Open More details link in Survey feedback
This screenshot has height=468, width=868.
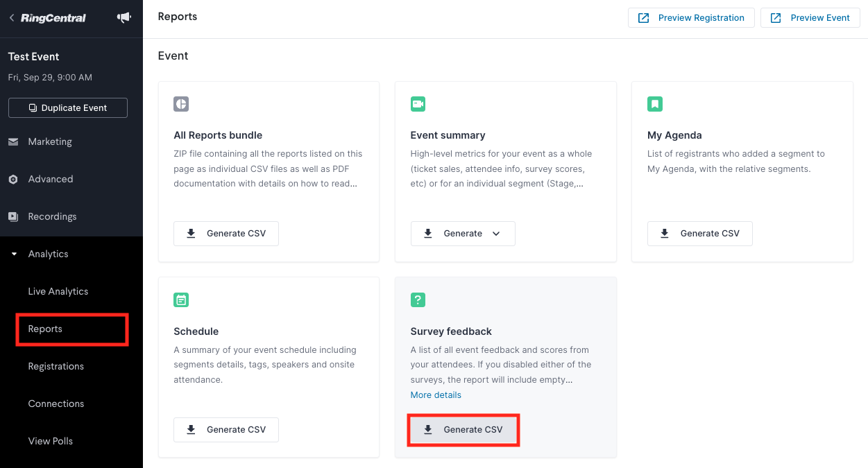click(x=436, y=395)
